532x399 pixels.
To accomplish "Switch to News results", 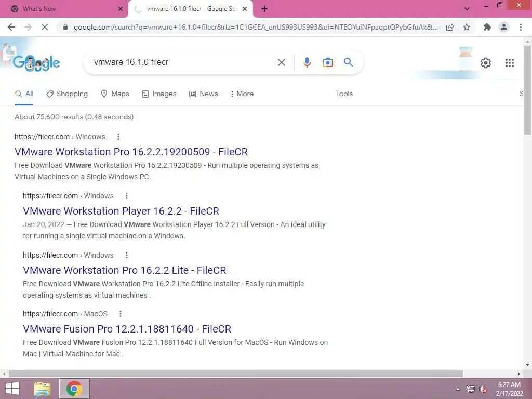I will pos(204,94).
